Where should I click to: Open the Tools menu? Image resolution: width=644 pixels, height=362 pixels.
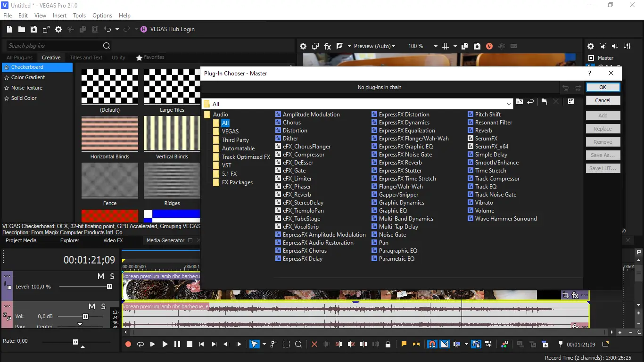(79, 16)
